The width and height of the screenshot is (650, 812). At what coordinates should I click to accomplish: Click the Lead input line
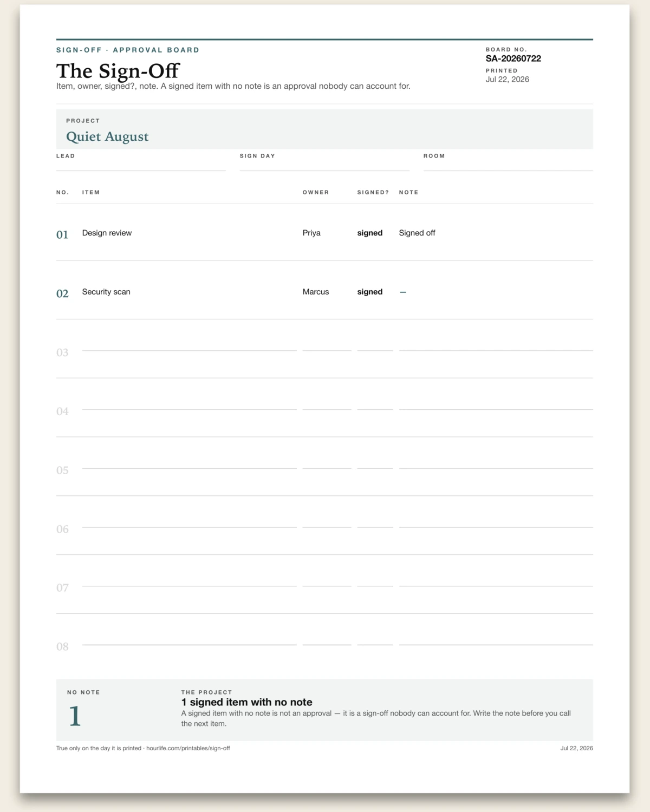[x=141, y=165]
